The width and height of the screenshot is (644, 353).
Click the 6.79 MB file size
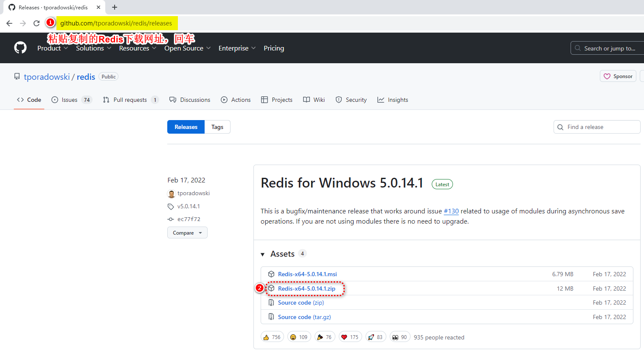tap(563, 274)
